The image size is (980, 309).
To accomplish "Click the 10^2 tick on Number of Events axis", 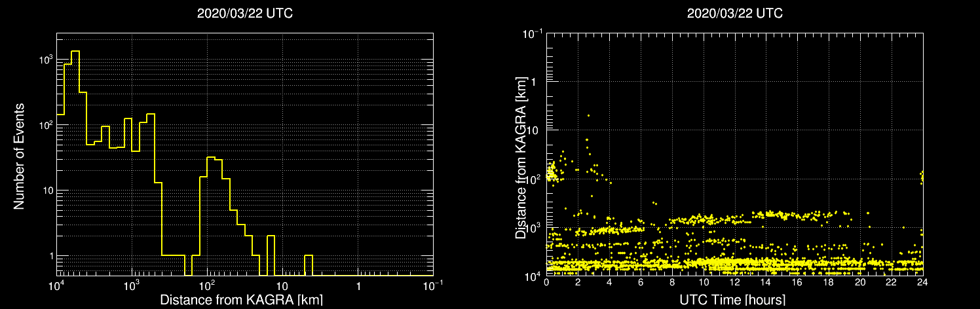I will 45,125.
